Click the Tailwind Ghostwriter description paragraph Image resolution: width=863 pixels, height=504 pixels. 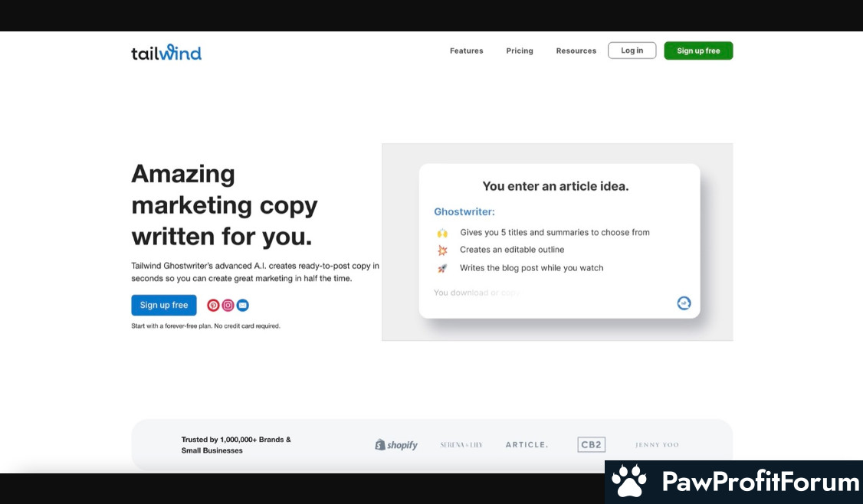point(254,272)
